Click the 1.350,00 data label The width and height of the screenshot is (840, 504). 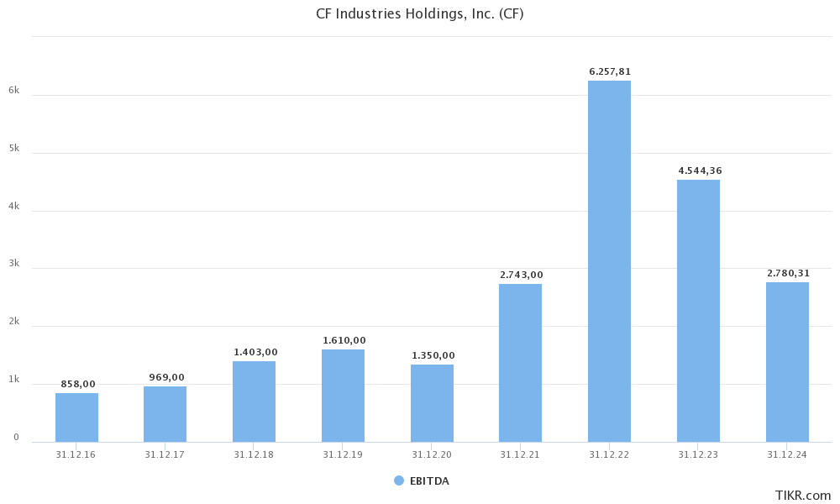pos(433,355)
